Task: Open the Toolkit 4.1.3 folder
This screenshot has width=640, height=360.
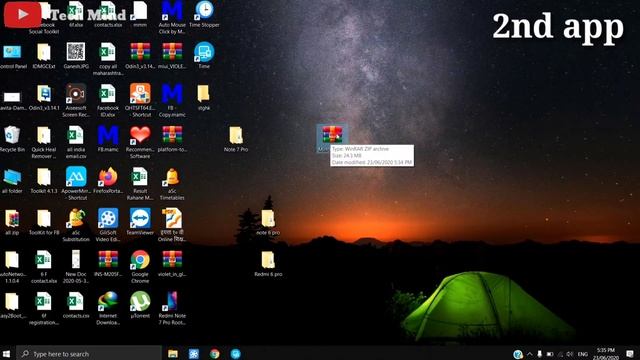Action: (x=44, y=181)
